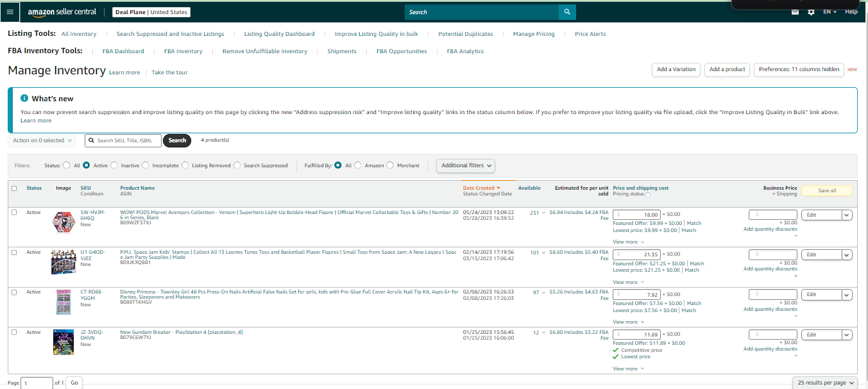Focus the SKU, Title, ISBN search field
Image resolution: width=868 pixels, height=389 pixels.
point(123,140)
